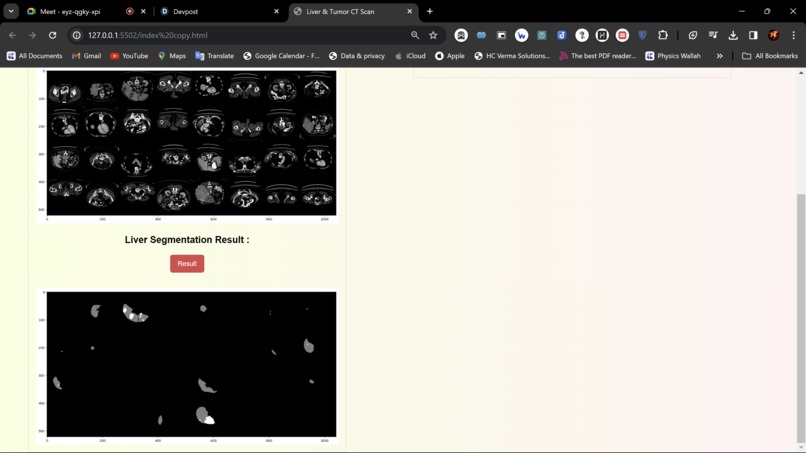This screenshot has height=453, width=806.
Task: Open the All Documents bookmark
Action: (34, 56)
